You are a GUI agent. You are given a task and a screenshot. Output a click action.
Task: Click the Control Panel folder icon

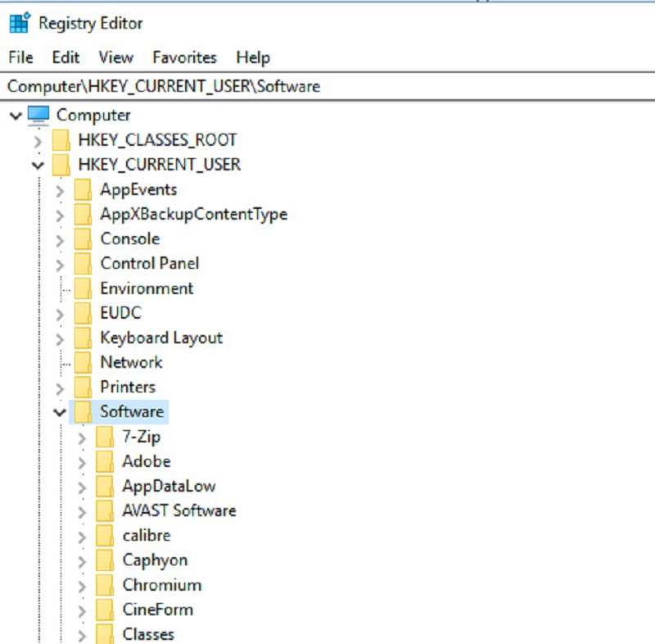coord(83,264)
